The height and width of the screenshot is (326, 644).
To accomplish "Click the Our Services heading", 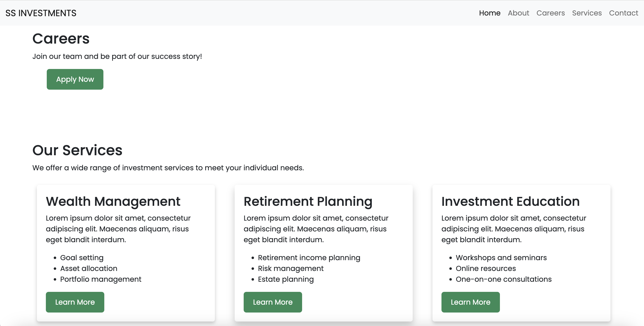I will (x=77, y=150).
